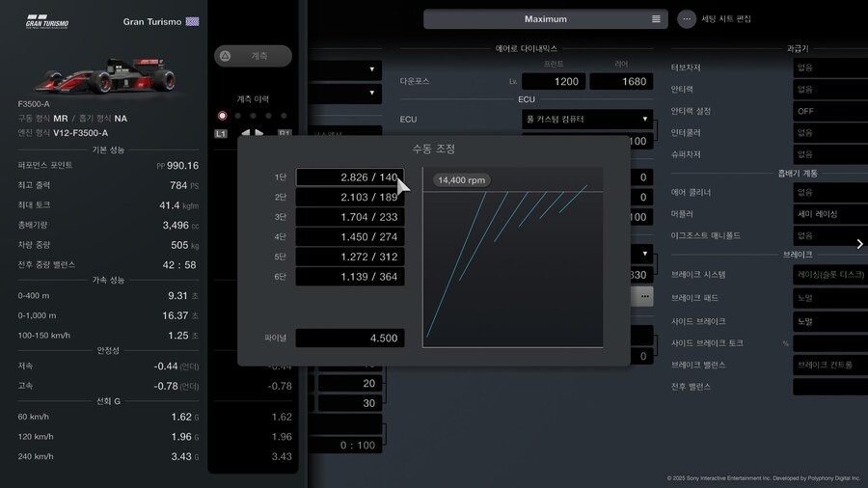Select 3단 gear ratio 1.704 / 233
This screenshot has width=868, height=488.
[350, 217]
